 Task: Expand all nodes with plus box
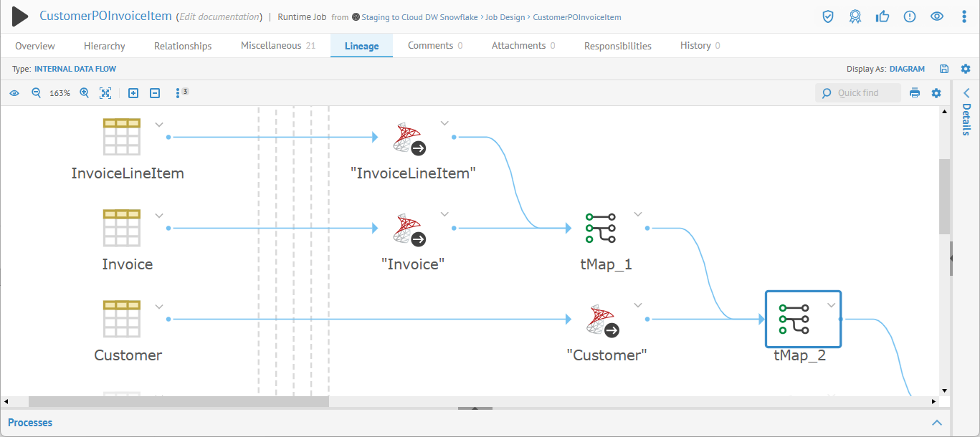click(133, 93)
